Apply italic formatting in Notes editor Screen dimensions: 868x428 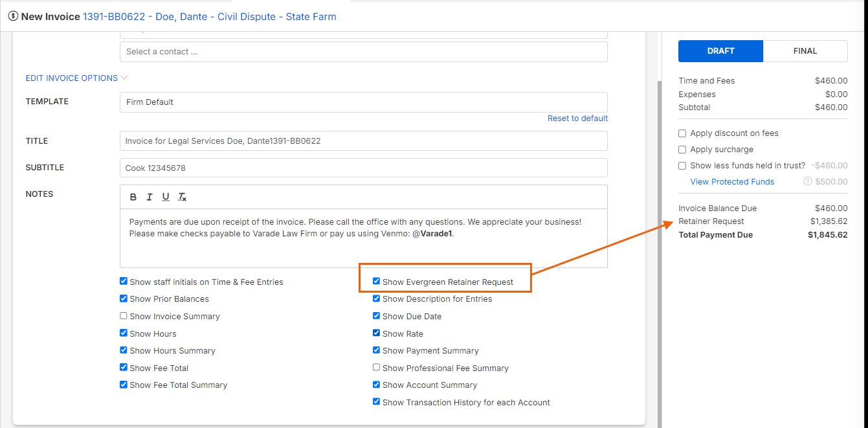[x=150, y=197]
